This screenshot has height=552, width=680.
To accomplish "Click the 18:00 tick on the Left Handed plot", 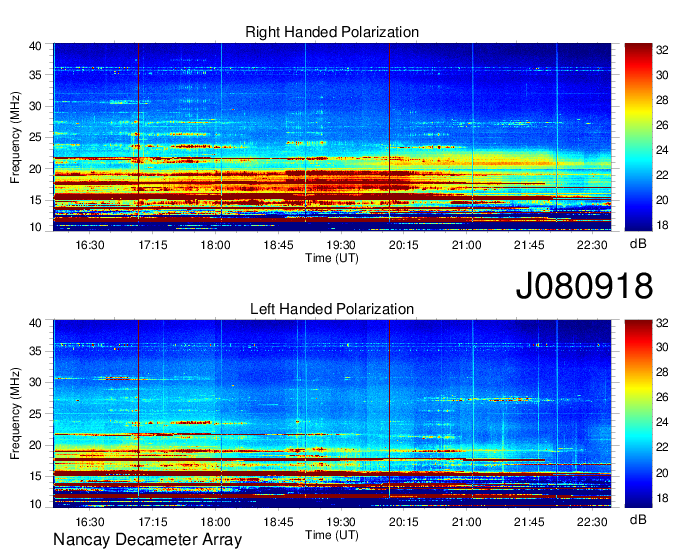I will coord(216,522).
